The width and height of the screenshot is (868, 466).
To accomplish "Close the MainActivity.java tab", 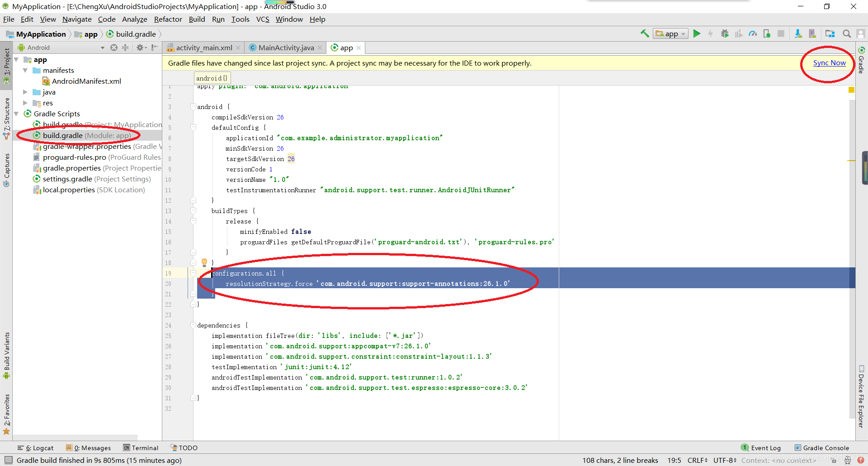I will click(x=320, y=48).
